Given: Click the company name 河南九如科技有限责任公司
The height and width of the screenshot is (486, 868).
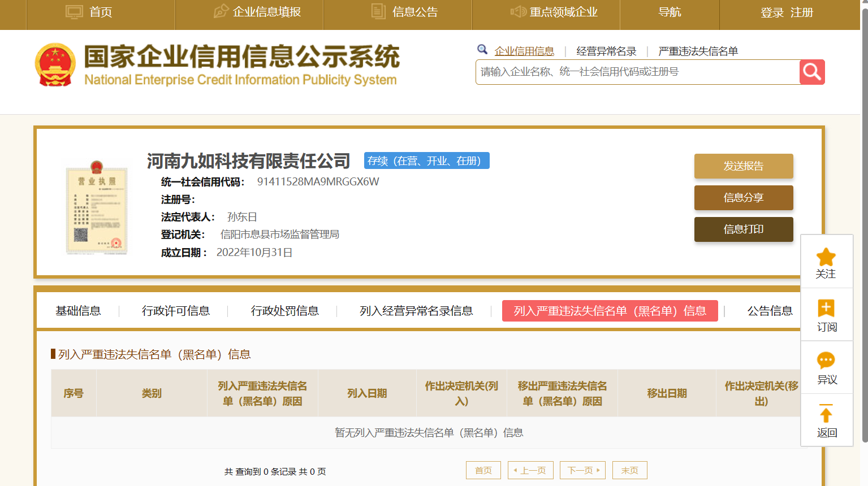Looking at the screenshot, I should [249, 161].
